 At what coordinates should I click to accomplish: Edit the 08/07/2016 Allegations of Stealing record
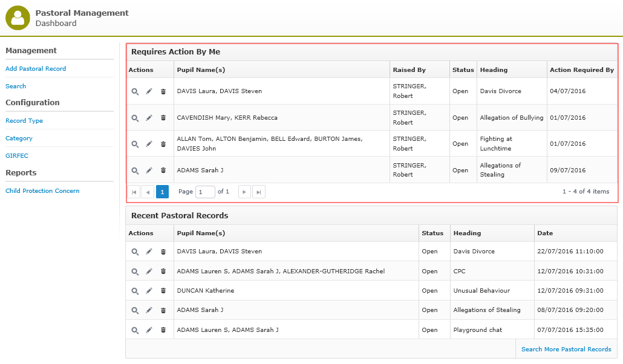click(x=149, y=311)
